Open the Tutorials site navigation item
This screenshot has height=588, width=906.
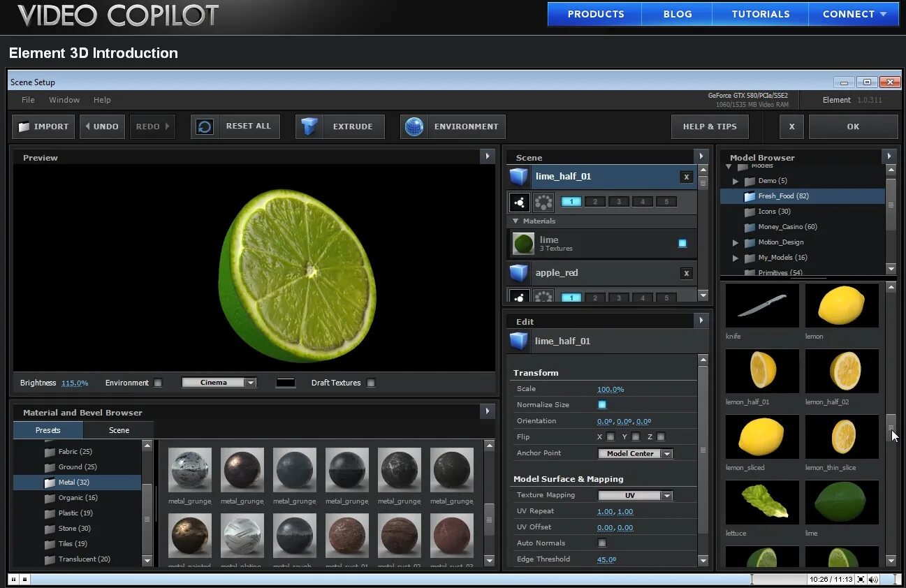coord(761,14)
